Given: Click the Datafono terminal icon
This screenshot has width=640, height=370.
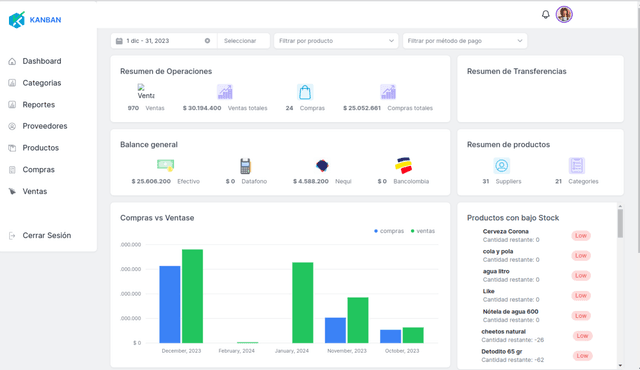Looking at the screenshot, I should click(245, 166).
